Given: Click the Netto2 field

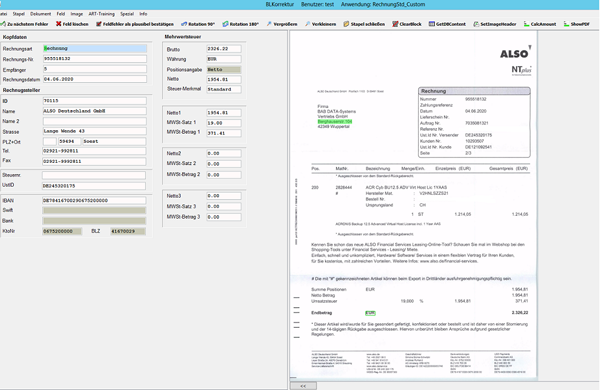Looking at the screenshot, I should [x=224, y=153].
